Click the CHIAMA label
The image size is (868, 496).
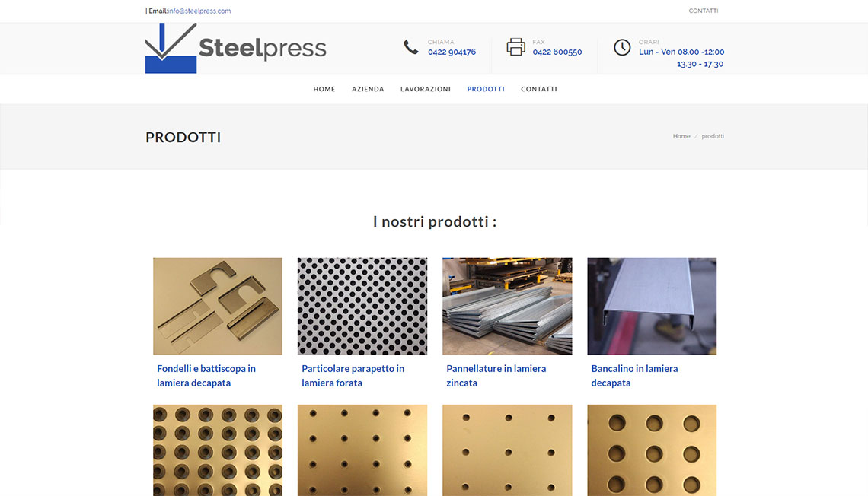pyautogui.click(x=441, y=42)
